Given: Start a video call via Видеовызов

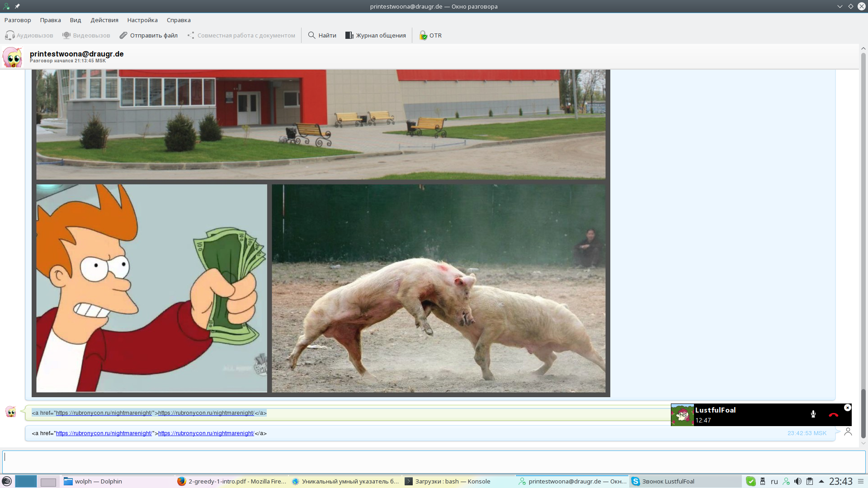Looking at the screenshot, I should click(86, 35).
